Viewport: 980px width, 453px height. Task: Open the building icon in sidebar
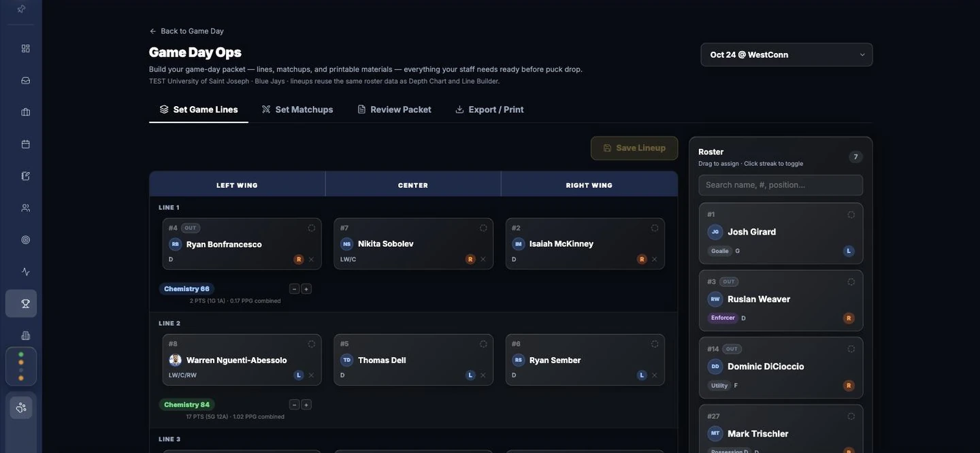coord(26,335)
